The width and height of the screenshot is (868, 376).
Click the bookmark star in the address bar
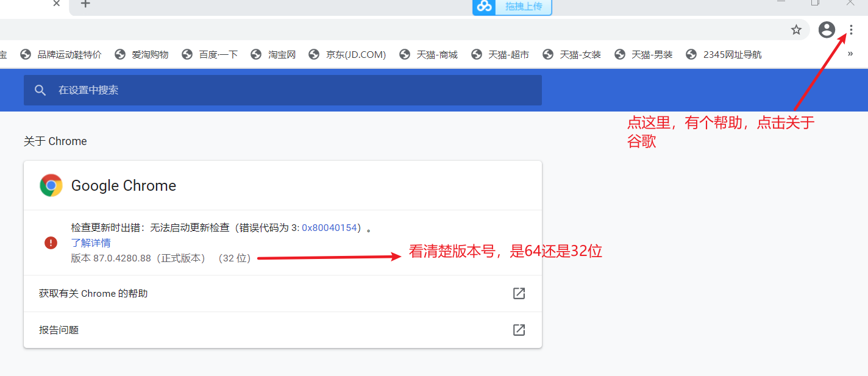click(795, 29)
